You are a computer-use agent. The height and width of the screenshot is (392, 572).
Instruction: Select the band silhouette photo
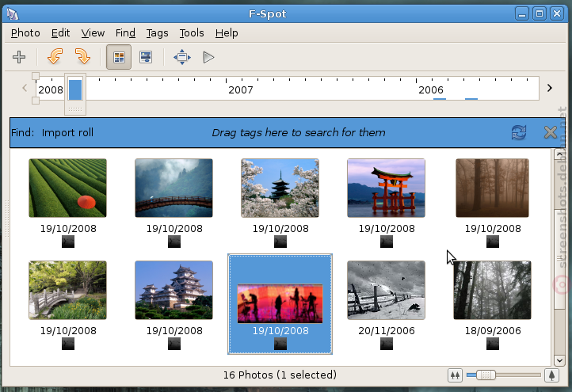click(x=280, y=304)
